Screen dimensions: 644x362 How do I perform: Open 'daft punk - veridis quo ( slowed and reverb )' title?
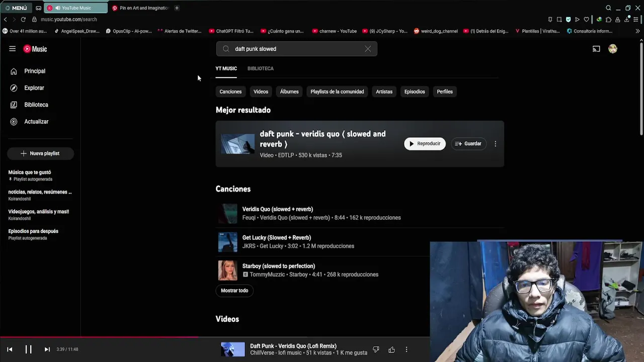point(323,139)
